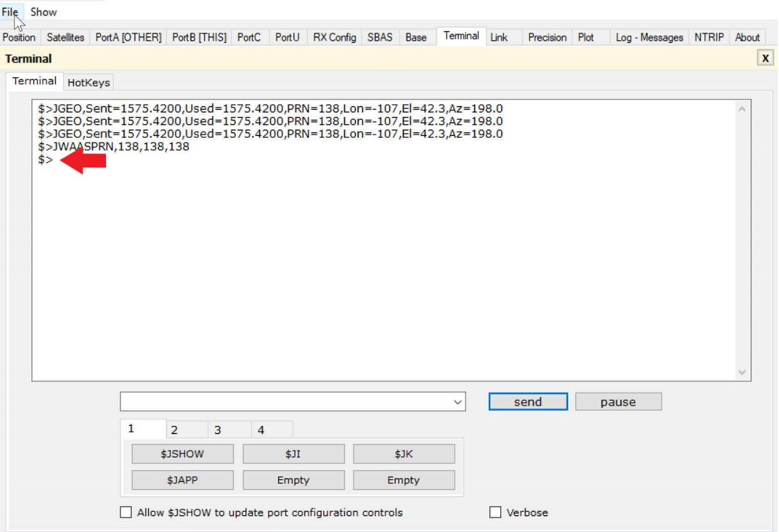Viewport: 779px width, 532px height.
Task: Select the main Terminal tab
Action: [x=462, y=36]
